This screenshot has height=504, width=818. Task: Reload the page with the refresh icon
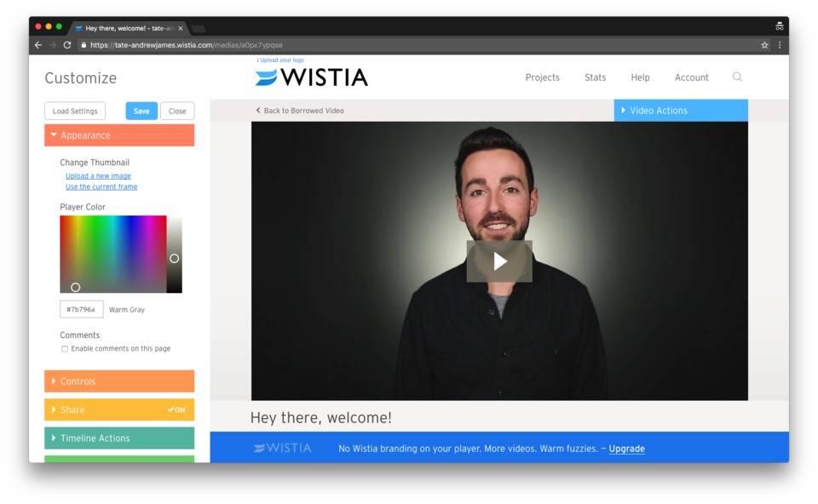point(67,45)
